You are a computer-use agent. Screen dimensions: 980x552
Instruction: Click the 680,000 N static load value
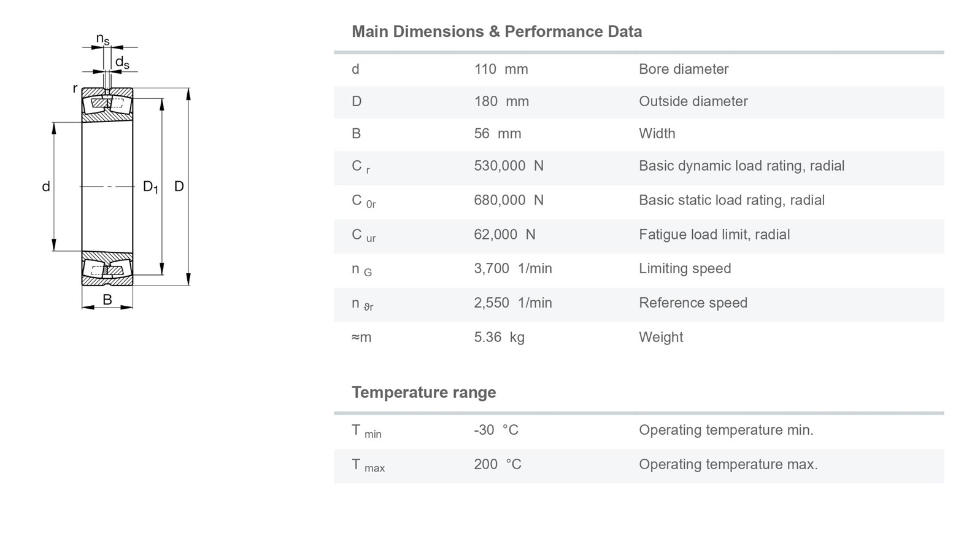point(508,200)
